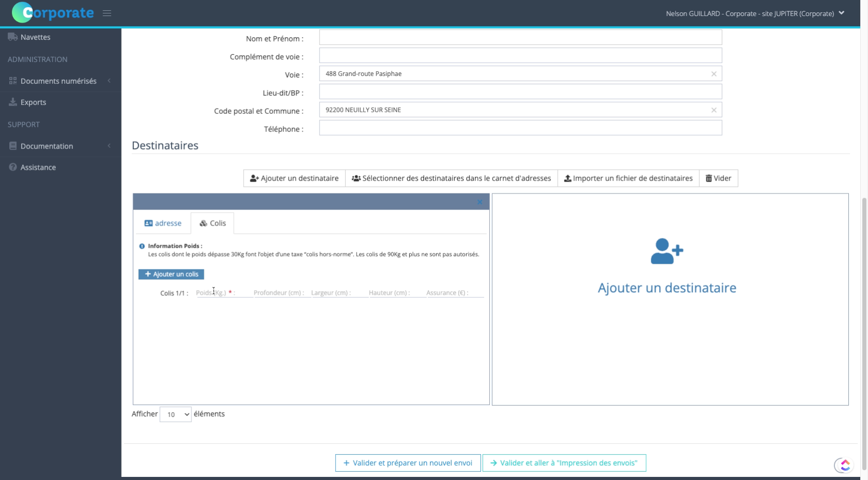Screen dimensions: 868x480
Task: Close the recipient card with X
Action: click(x=480, y=202)
